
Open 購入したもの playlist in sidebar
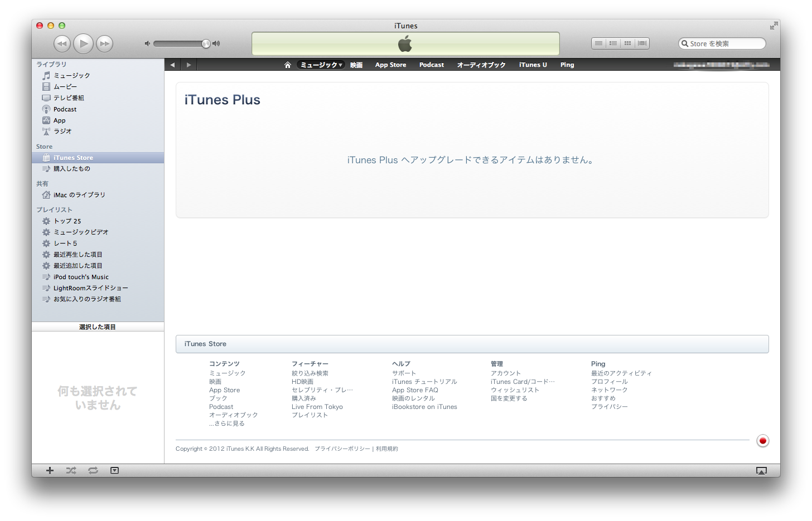(x=98, y=169)
